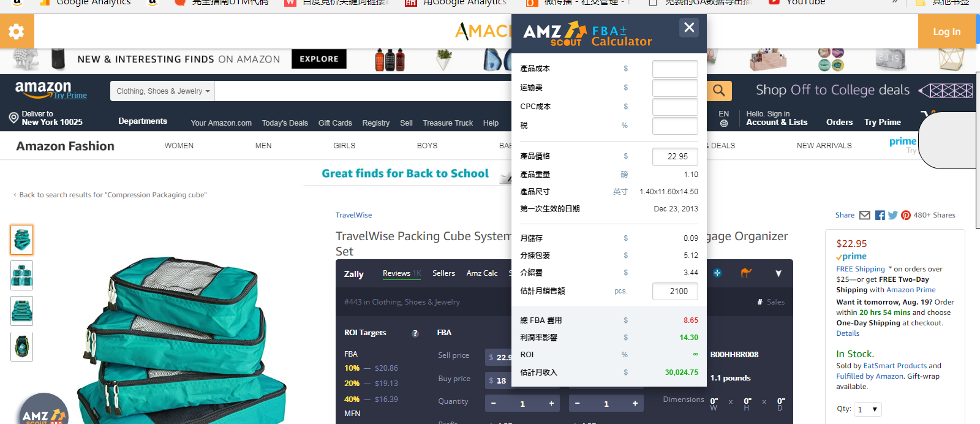Click the YouTube bookmark in the bookmarks bar

[x=797, y=2]
